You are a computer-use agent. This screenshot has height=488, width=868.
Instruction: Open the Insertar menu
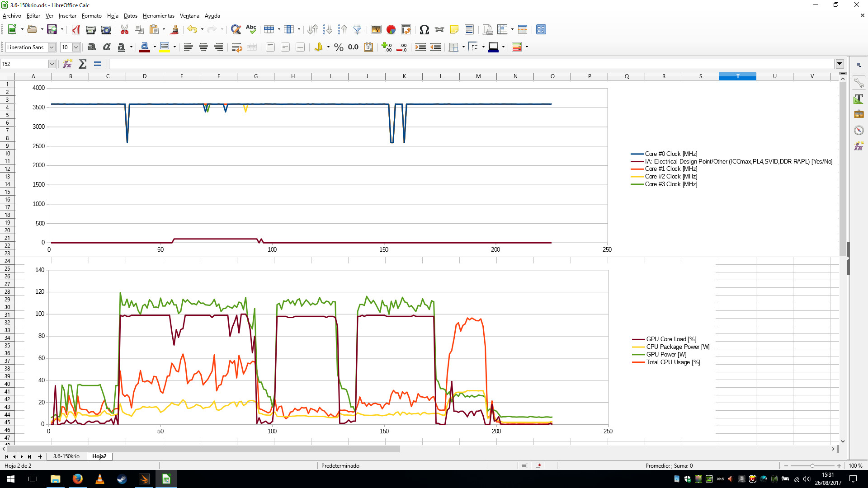click(67, 16)
